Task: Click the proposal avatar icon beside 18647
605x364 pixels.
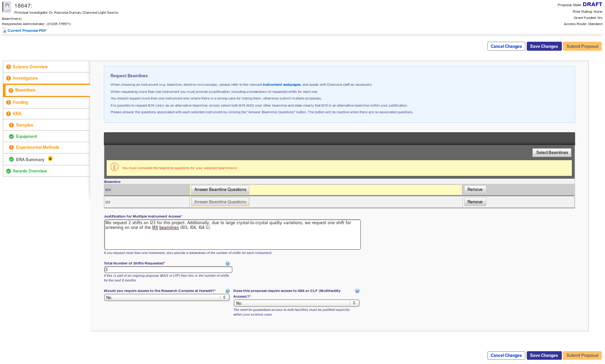Action: click(x=7, y=7)
